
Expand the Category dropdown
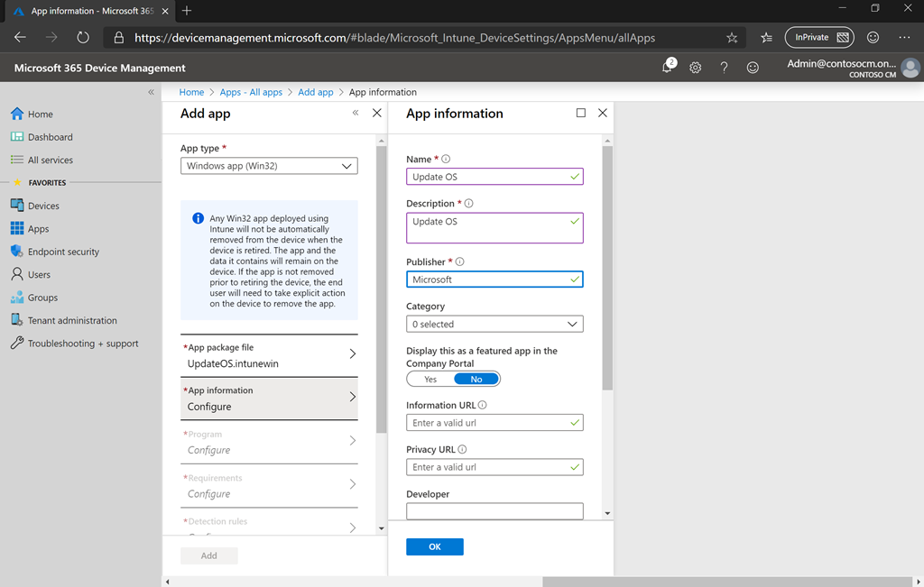494,324
